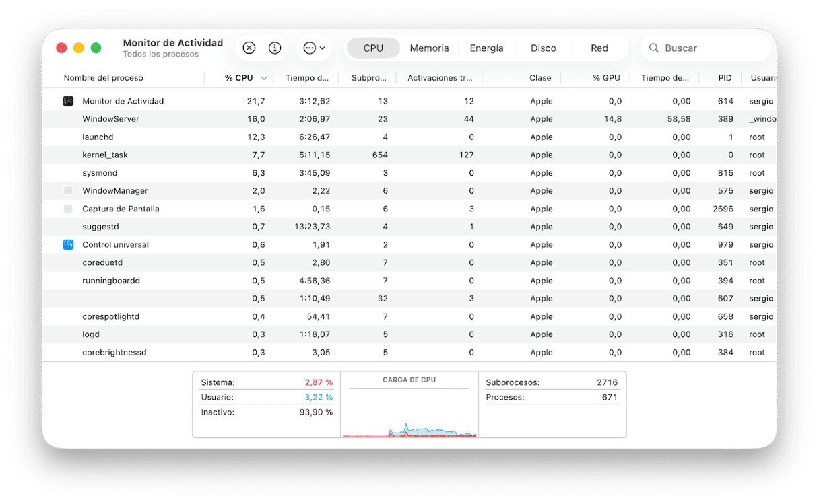Open the Energía tab
The height and width of the screenshot is (504, 819).
pyautogui.click(x=486, y=48)
